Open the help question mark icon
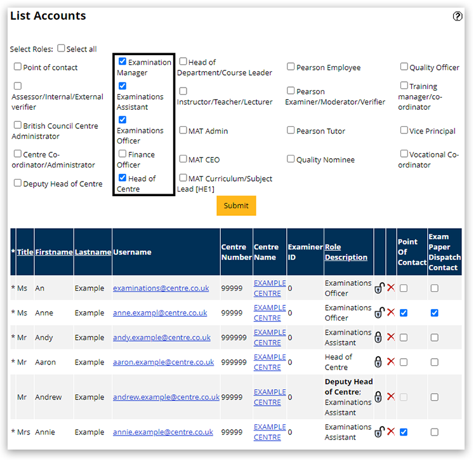476x461 pixels. (x=458, y=17)
